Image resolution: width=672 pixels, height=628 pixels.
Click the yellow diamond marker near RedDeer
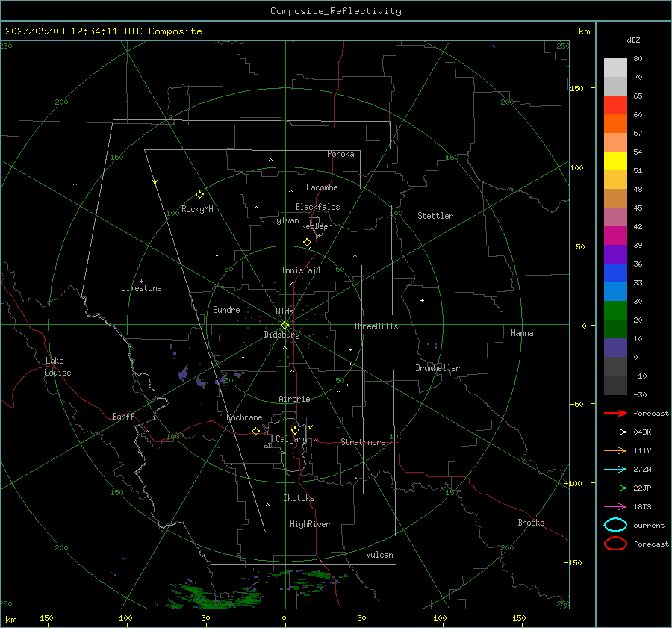(307, 243)
